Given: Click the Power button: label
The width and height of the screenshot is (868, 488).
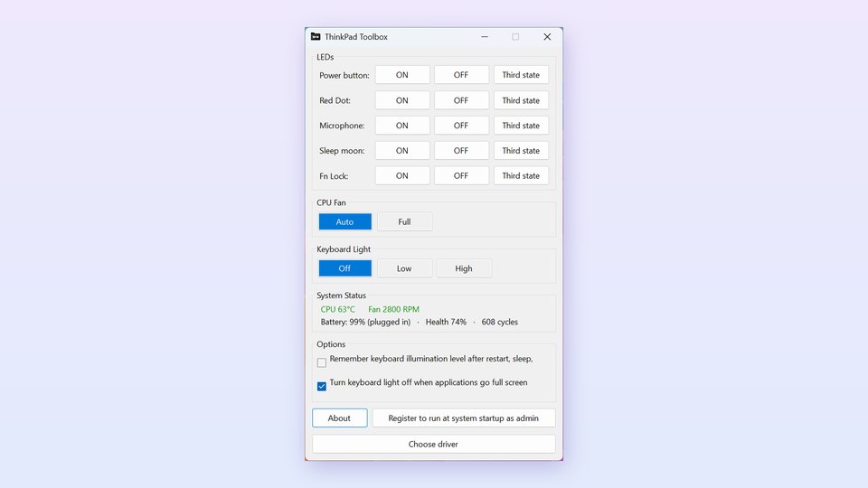Looking at the screenshot, I should coord(344,75).
